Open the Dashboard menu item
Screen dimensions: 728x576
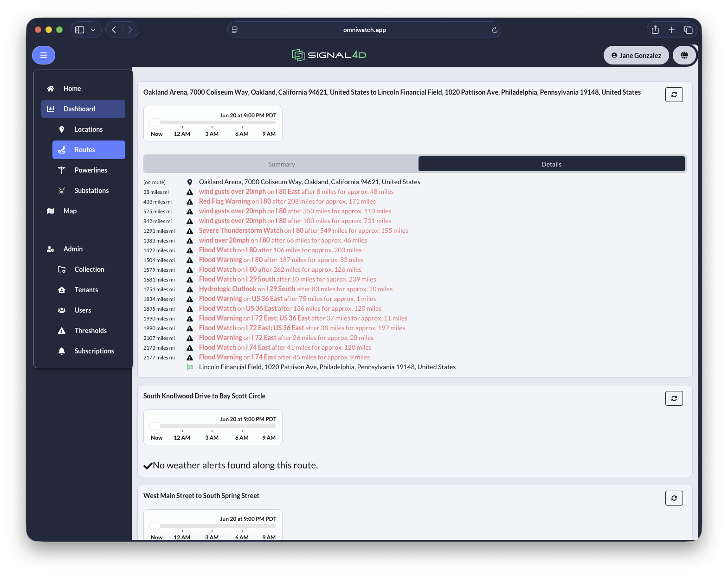click(x=83, y=109)
